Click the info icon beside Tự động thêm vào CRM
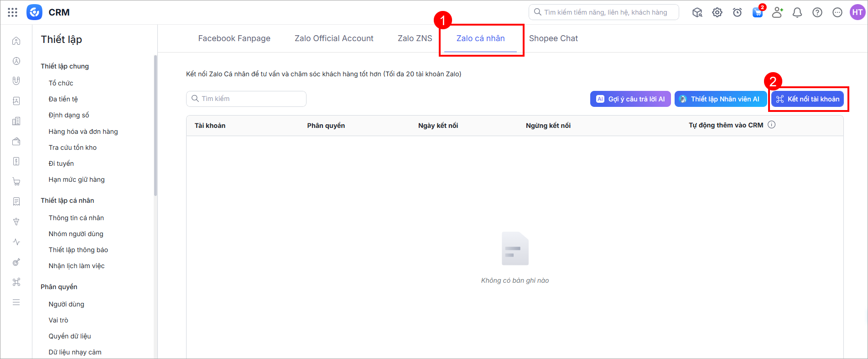The image size is (868, 359). [x=772, y=125]
